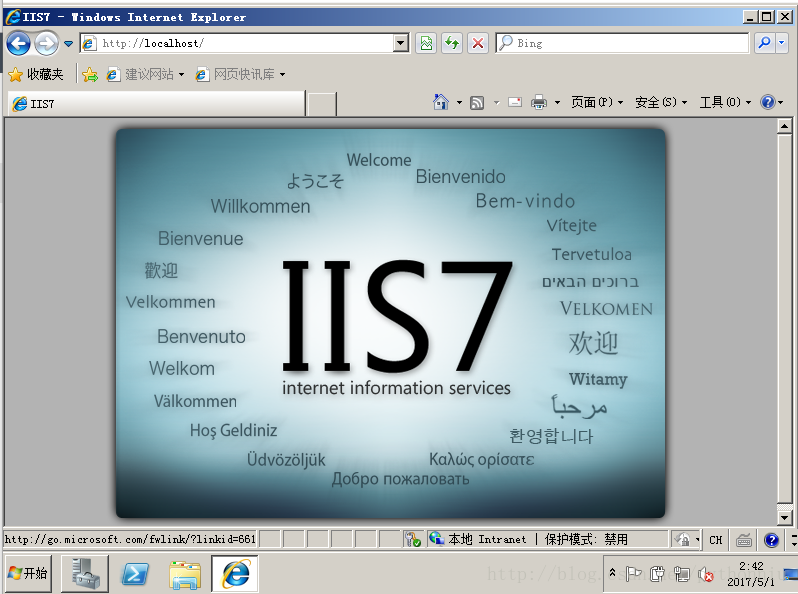Toggle the Compatibility View icon
The image size is (798, 594).
(426, 43)
